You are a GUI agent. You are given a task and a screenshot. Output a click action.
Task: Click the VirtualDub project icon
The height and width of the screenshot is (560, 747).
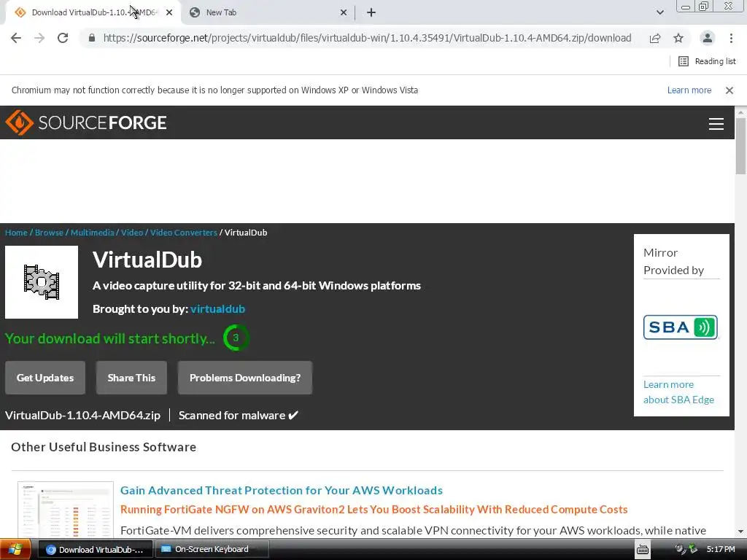[x=42, y=282]
